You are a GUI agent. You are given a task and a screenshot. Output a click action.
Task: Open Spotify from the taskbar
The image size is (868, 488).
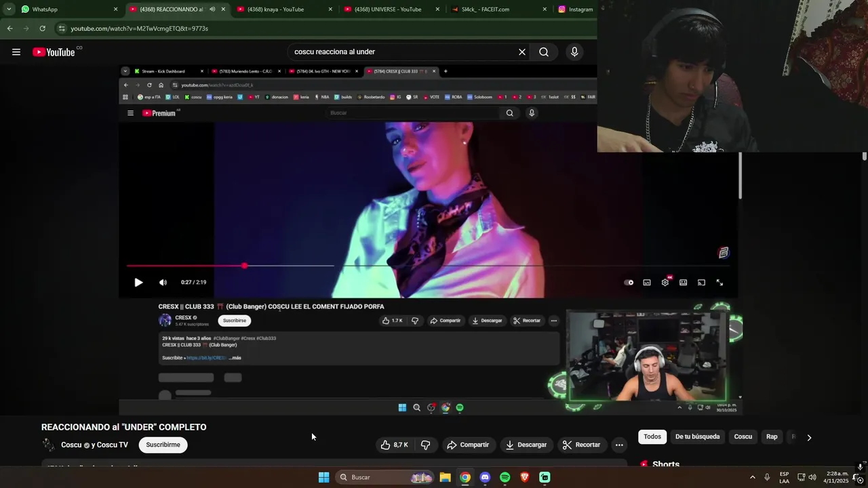[505, 477]
